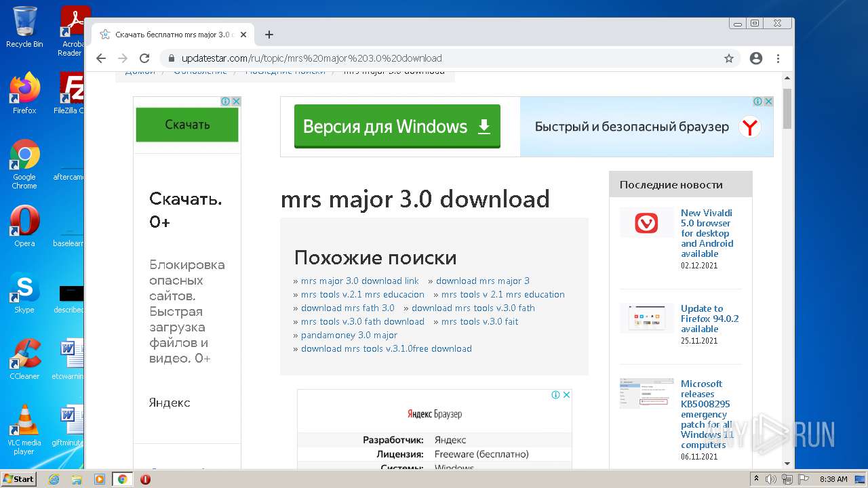
Task: Open a new browser tab
Action: pyautogui.click(x=269, y=35)
